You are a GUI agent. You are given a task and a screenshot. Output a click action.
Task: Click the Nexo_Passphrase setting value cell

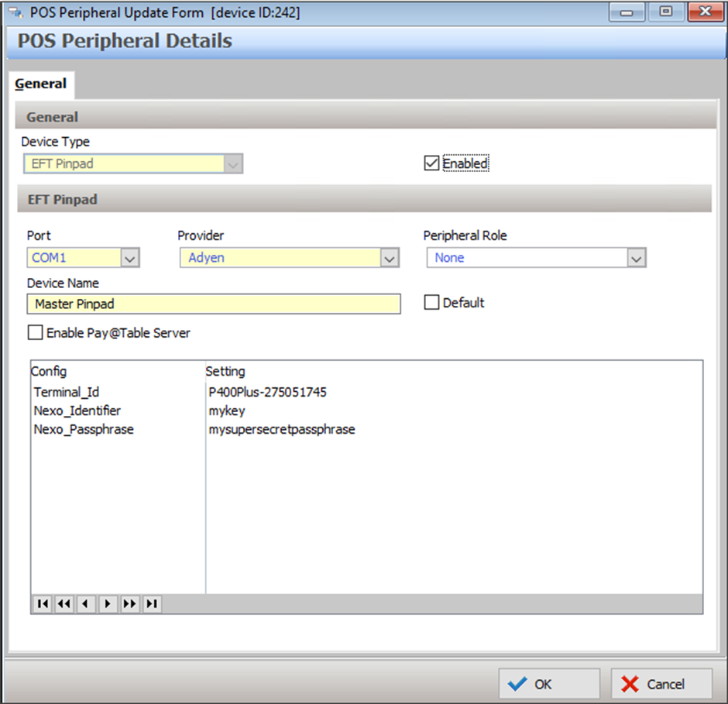pos(282,429)
